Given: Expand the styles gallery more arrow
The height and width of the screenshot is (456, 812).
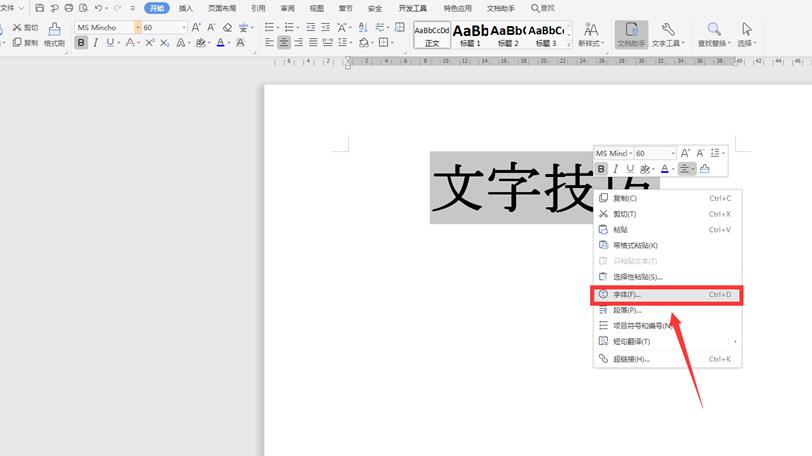Looking at the screenshot, I should click(569, 45).
